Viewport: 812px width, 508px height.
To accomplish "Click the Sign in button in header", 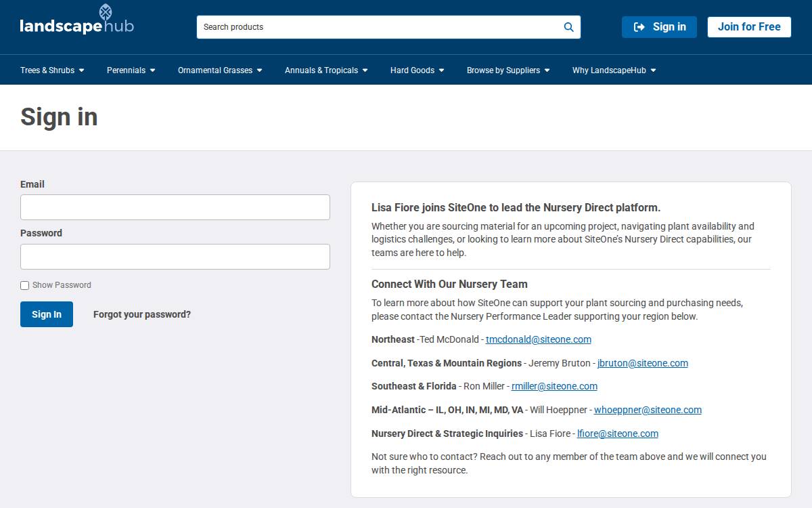I will [x=659, y=27].
